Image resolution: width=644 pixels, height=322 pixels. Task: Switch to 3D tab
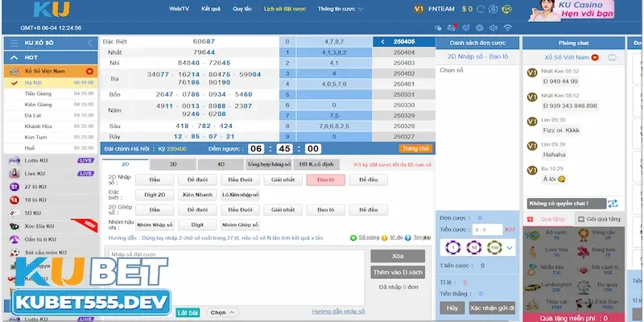click(x=173, y=164)
